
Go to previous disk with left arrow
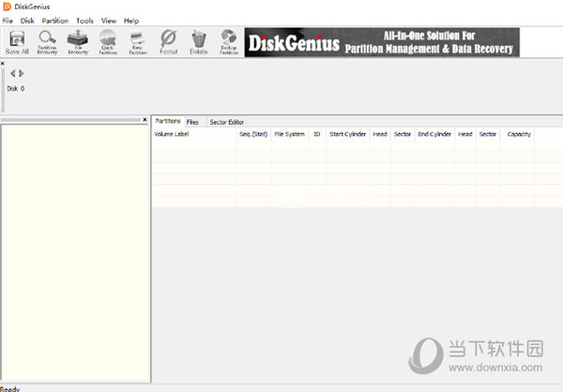tap(12, 73)
